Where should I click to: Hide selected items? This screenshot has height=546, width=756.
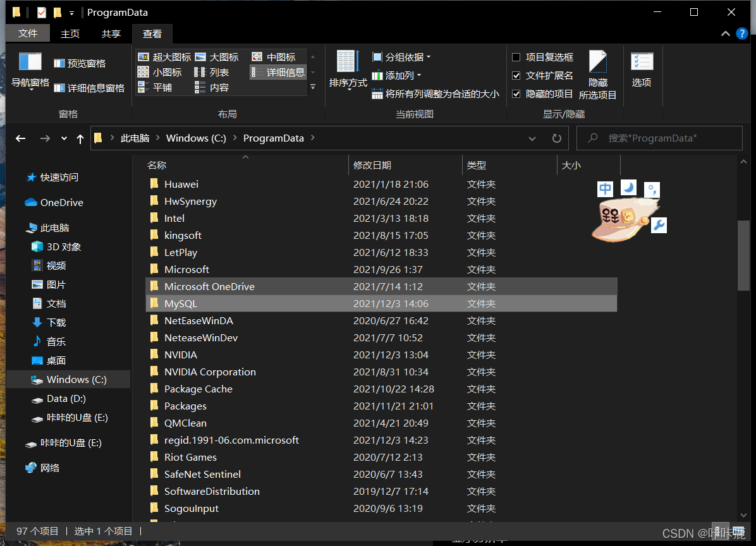coord(597,75)
